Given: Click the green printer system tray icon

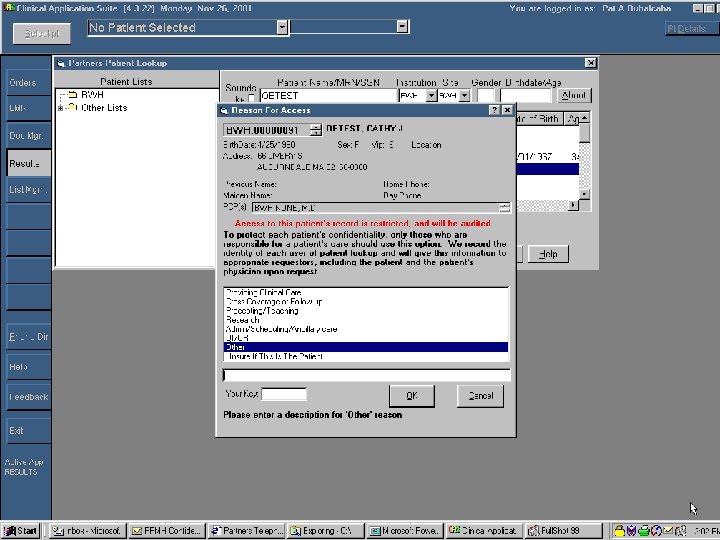Looking at the screenshot, I should click(644, 531).
